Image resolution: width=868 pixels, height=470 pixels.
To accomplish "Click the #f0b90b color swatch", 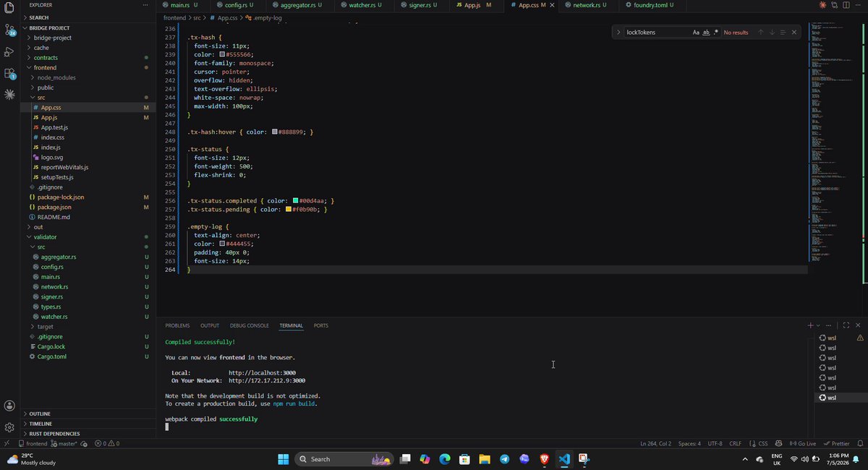I will [x=289, y=209].
